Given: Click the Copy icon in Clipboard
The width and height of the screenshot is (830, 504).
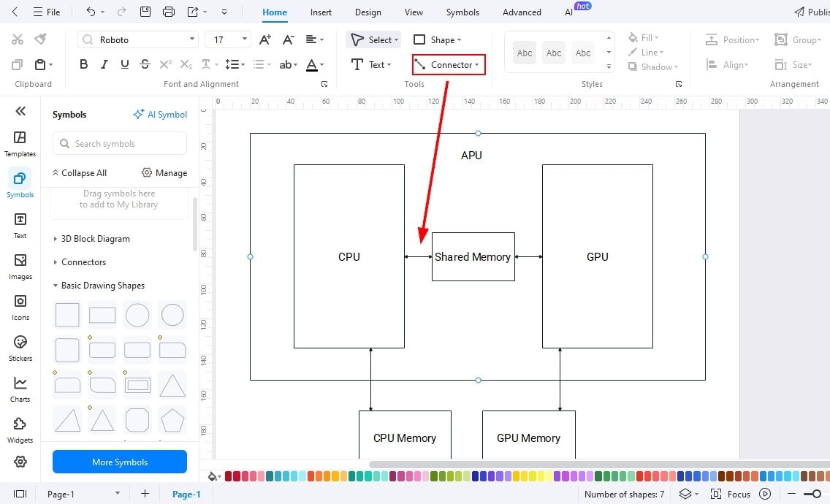Looking at the screenshot, I should point(17,64).
